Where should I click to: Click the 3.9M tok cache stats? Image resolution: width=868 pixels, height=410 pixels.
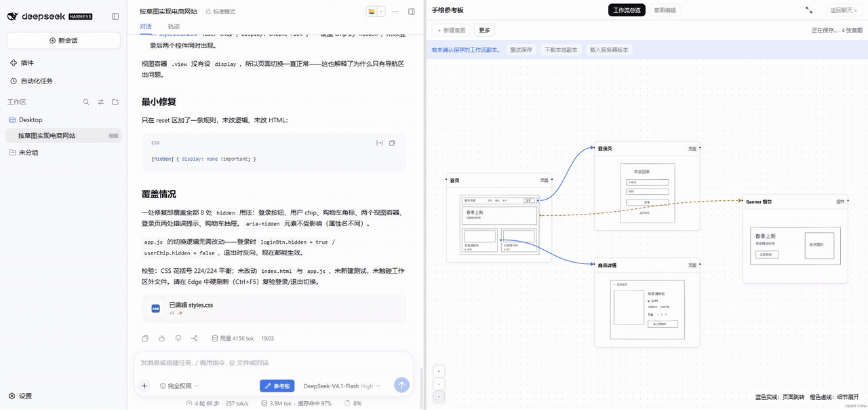pyautogui.click(x=296, y=403)
